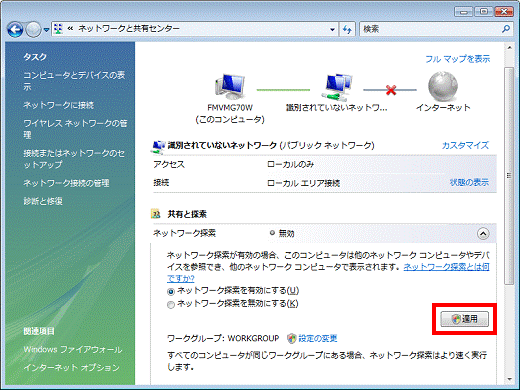The height and width of the screenshot is (390, 520).
Task: Click the ローカルのみ access value
Action: (x=290, y=164)
